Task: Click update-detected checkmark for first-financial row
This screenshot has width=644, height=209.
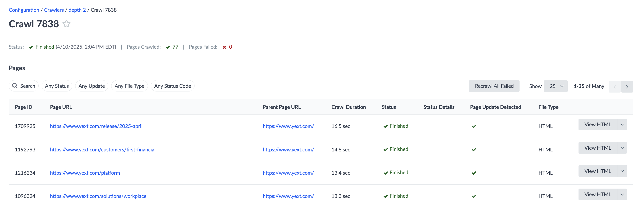Action: 474,150
